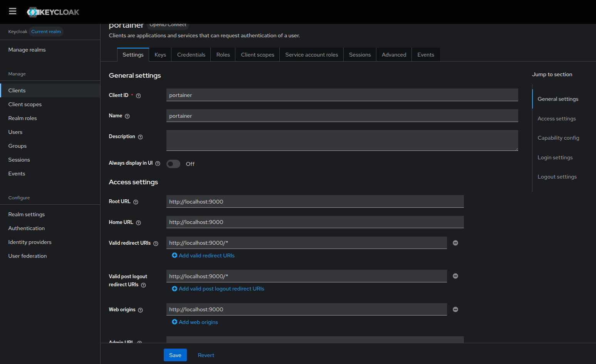Switch to the Credentials tab
The height and width of the screenshot is (364, 596).
(x=191, y=54)
